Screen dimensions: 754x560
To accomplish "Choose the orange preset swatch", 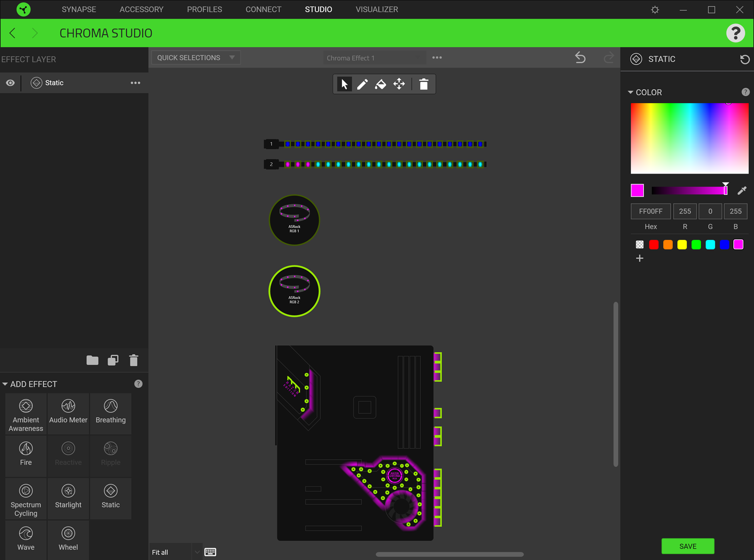I will (x=668, y=245).
